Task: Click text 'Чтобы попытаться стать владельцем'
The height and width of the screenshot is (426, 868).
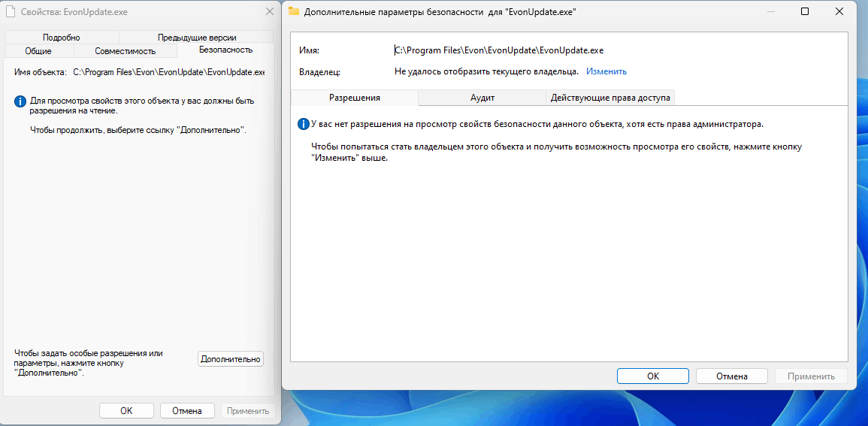Action: [556, 152]
